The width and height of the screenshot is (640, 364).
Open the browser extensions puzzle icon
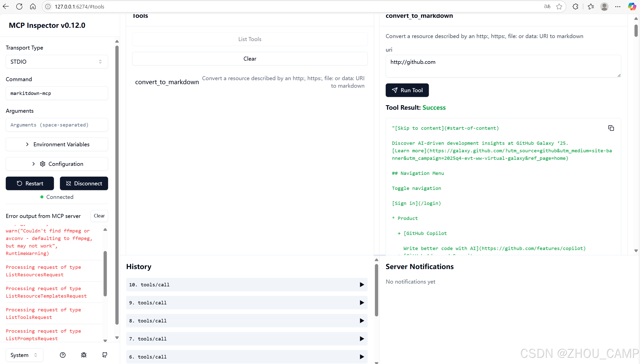tap(575, 7)
